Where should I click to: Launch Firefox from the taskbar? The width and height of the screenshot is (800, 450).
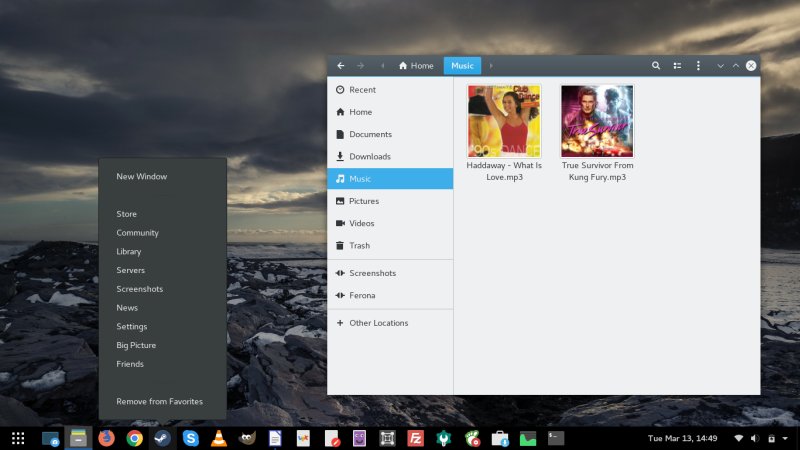(x=106, y=438)
